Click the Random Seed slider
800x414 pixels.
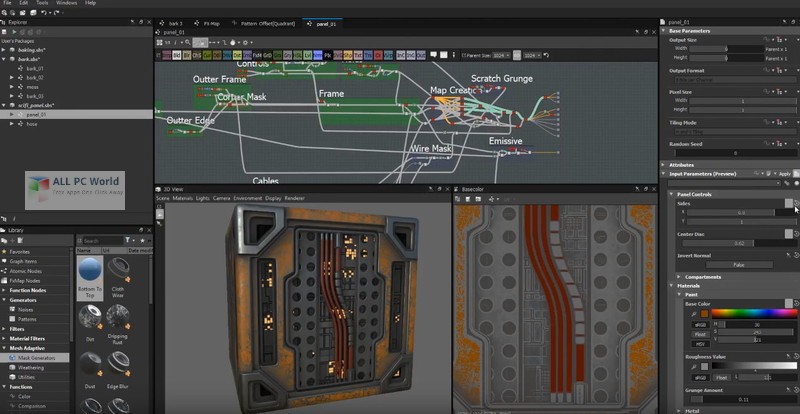[735, 153]
